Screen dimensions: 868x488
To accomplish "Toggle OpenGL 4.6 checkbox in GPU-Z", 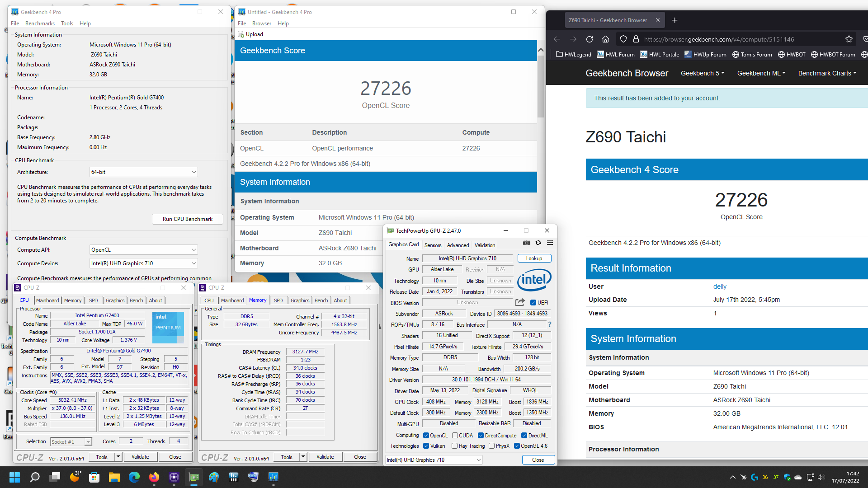I will tap(517, 446).
